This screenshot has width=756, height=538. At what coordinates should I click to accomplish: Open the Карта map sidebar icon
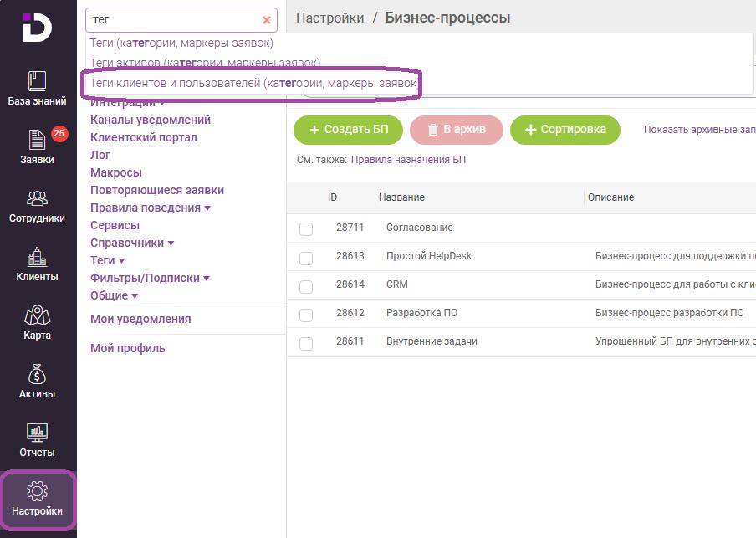(38, 322)
